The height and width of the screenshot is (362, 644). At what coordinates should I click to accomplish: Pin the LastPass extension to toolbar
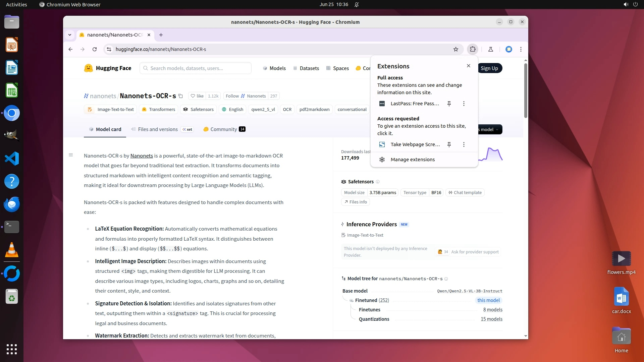[449, 104]
